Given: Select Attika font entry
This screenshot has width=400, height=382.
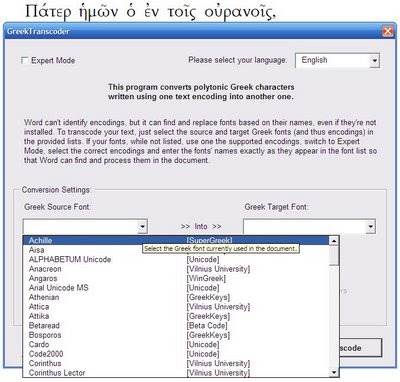Looking at the screenshot, I should click(x=176, y=316).
